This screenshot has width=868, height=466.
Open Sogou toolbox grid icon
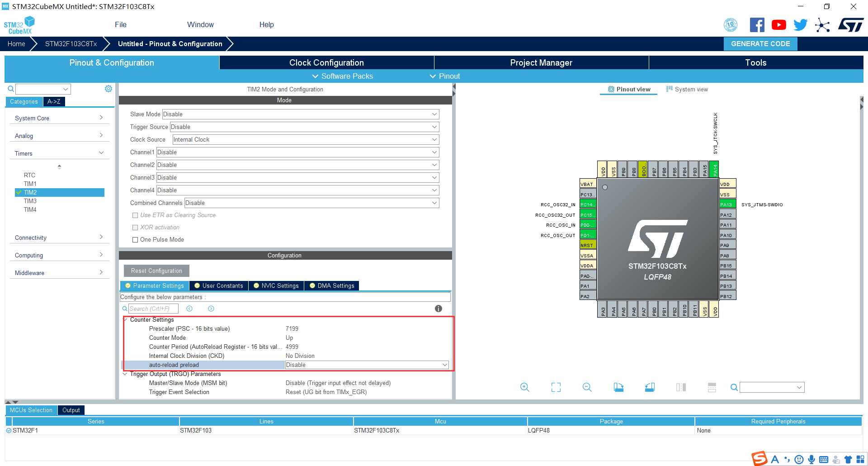click(x=860, y=460)
